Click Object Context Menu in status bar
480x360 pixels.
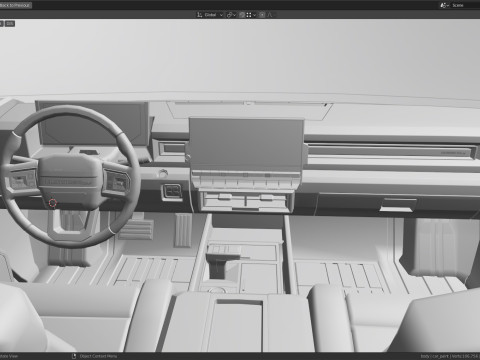(x=98, y=356)
